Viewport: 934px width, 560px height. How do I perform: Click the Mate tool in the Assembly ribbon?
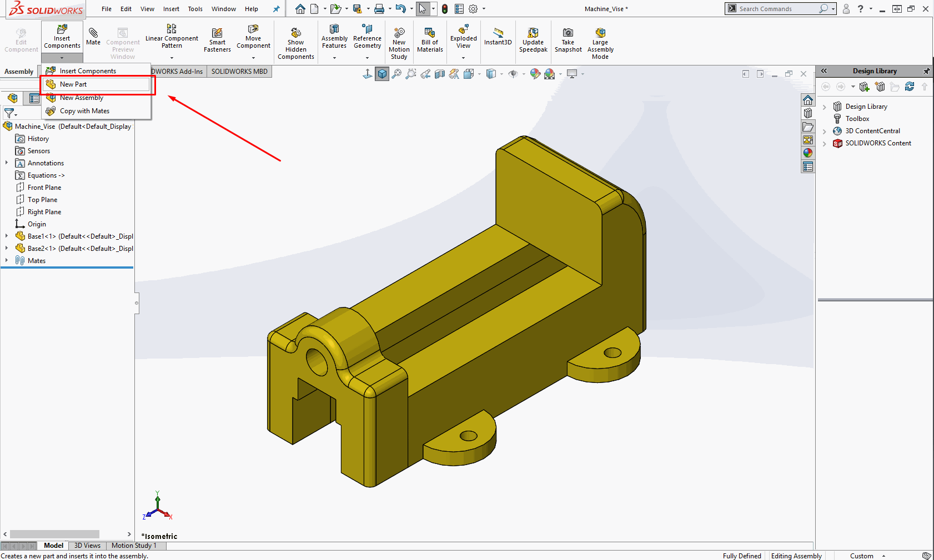point(93,37)
